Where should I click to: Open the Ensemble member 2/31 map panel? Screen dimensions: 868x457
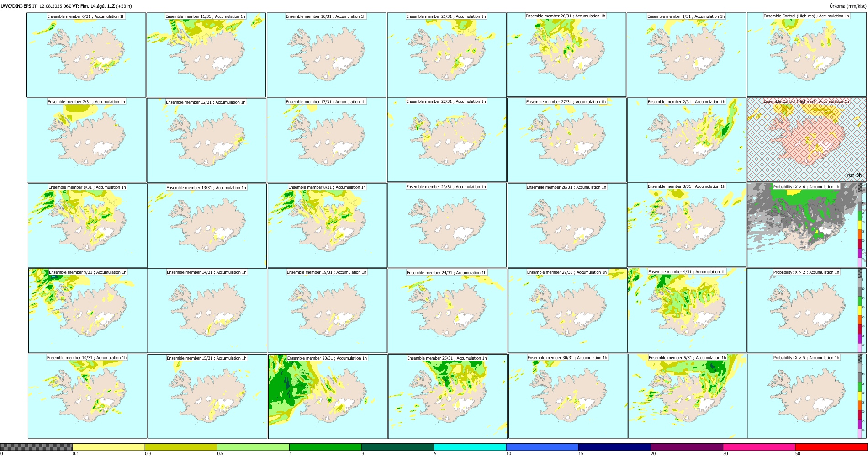click(687, 140)
